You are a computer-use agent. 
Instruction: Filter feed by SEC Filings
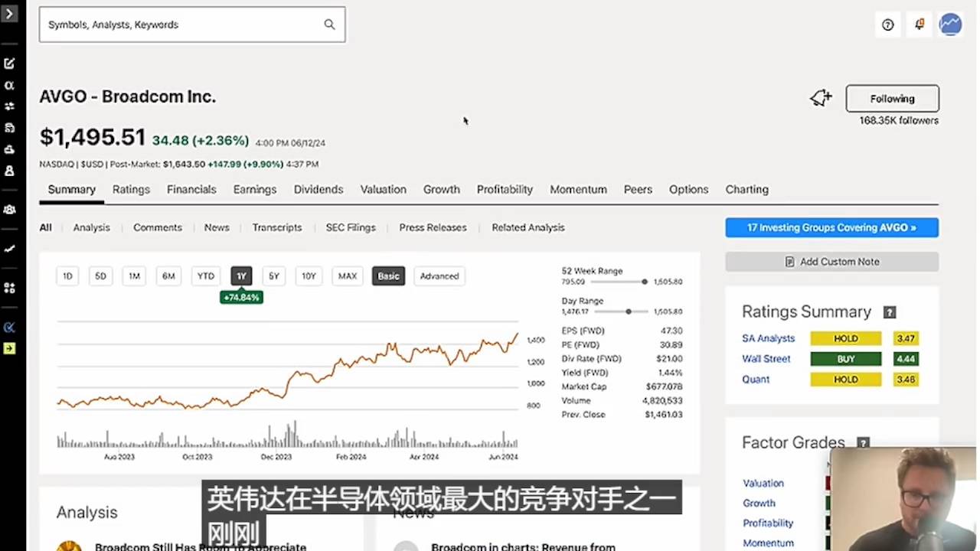[351, 227]
